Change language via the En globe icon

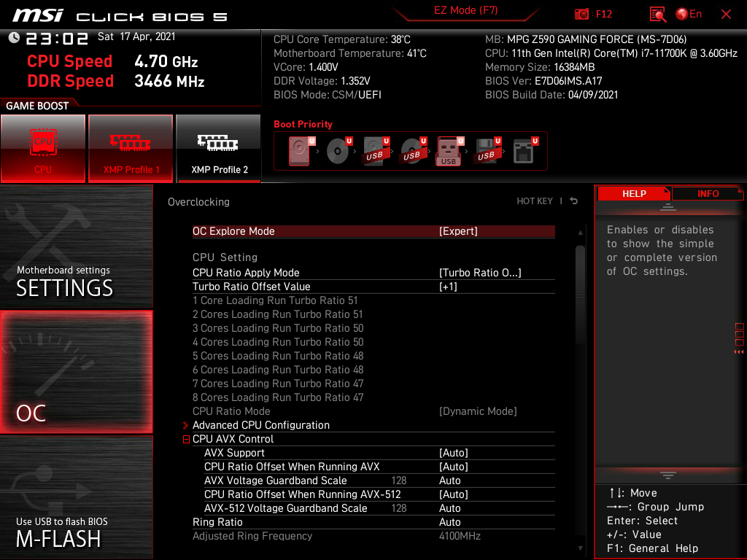[x=689, y=14]
